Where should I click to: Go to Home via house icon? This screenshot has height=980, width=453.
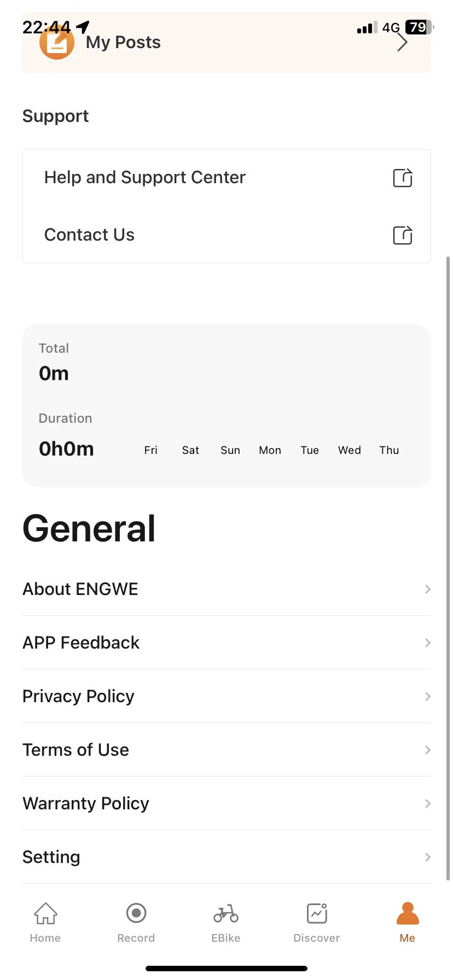[45, 913]
